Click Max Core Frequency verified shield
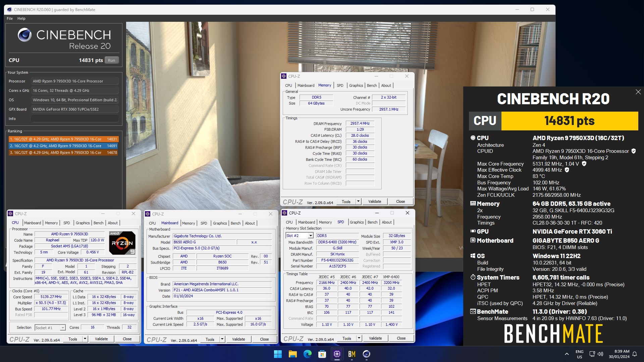This screenshot has height=362, width=644. pyautogui.click(x=584, y=164)
